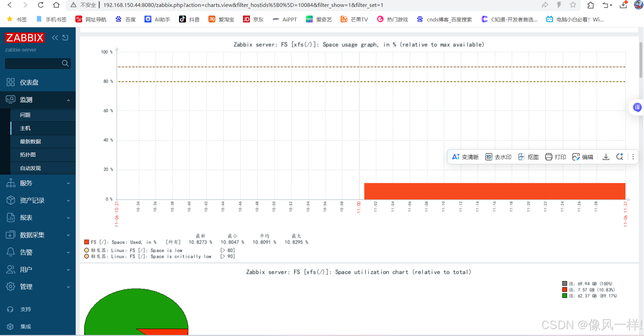Click the page vertical scrollbar thumb

point(641,59)
